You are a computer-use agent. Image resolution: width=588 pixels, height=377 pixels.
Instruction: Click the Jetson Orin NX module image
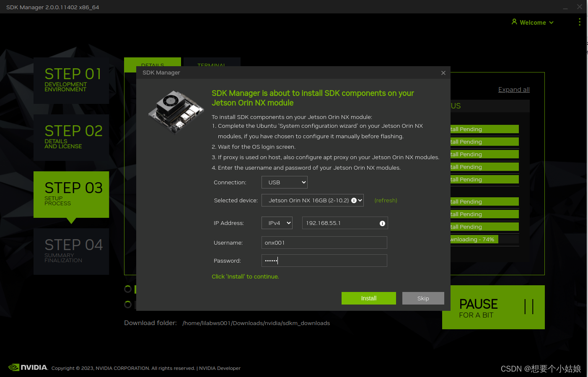(x=176, y=112)
